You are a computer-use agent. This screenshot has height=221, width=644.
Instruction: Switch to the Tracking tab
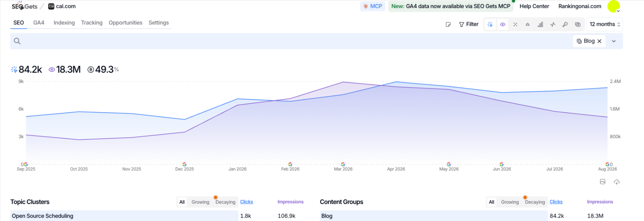[x=92, y=23]
